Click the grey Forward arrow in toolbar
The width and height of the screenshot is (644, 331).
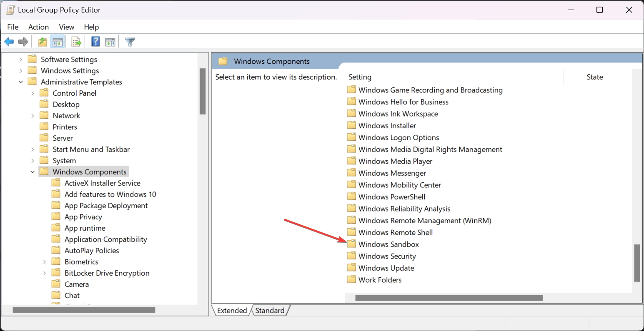click(23, 42)
